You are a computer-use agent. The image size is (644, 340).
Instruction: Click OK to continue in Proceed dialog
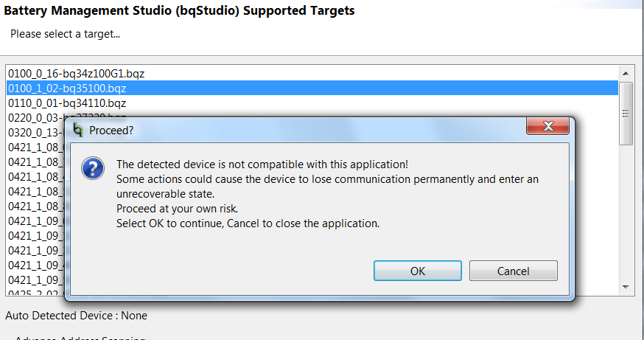[417, 271]
